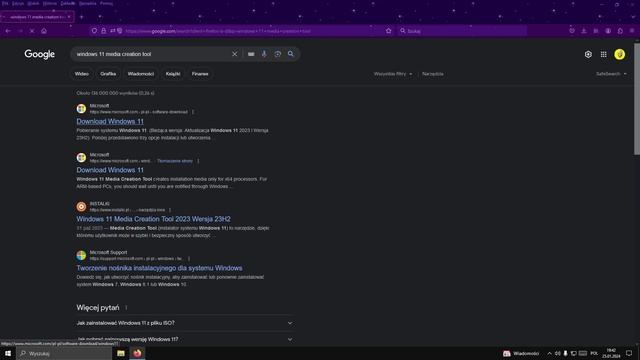Open the Windows notification center

(629, 353)
